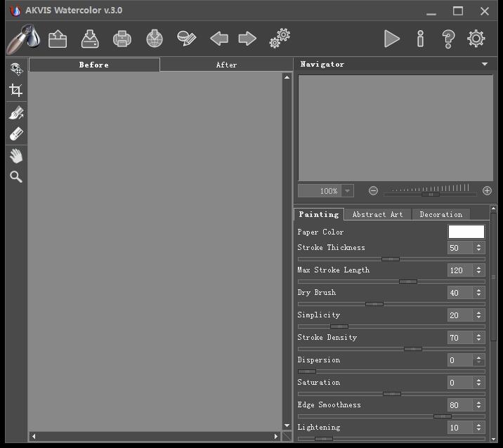Print the image with the printer icon
503x448 pixels.
122,39
